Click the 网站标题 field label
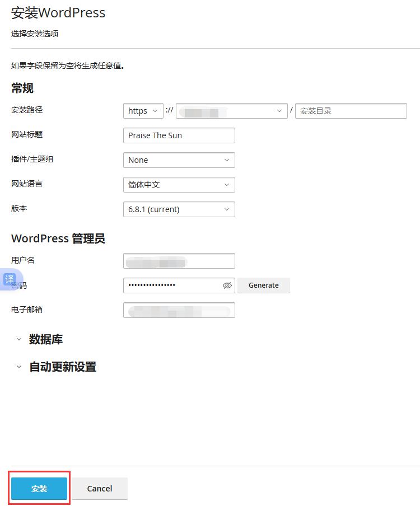The height and width of the screenshot is (506, 420). 27,134
